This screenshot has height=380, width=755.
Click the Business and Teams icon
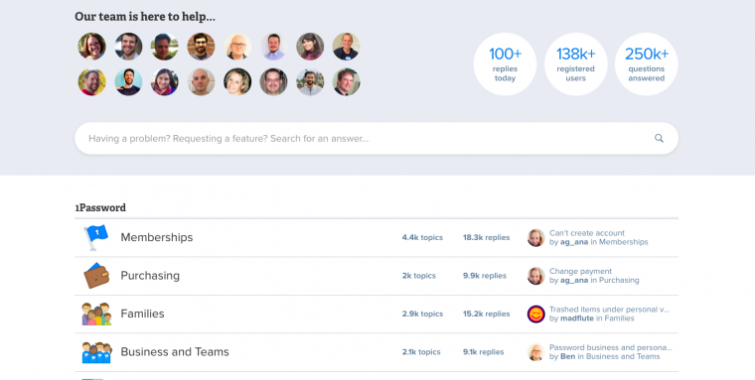tap(97, 352)
